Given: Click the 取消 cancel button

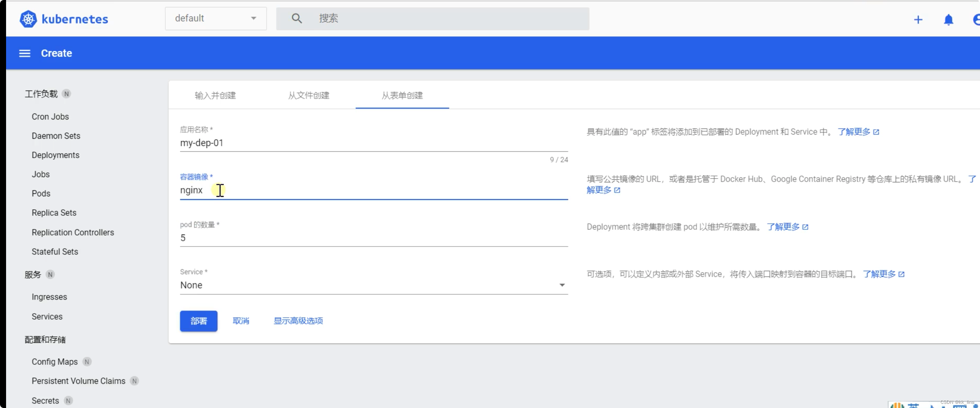Looking at the screenshot, I should [x=241, y=320].
